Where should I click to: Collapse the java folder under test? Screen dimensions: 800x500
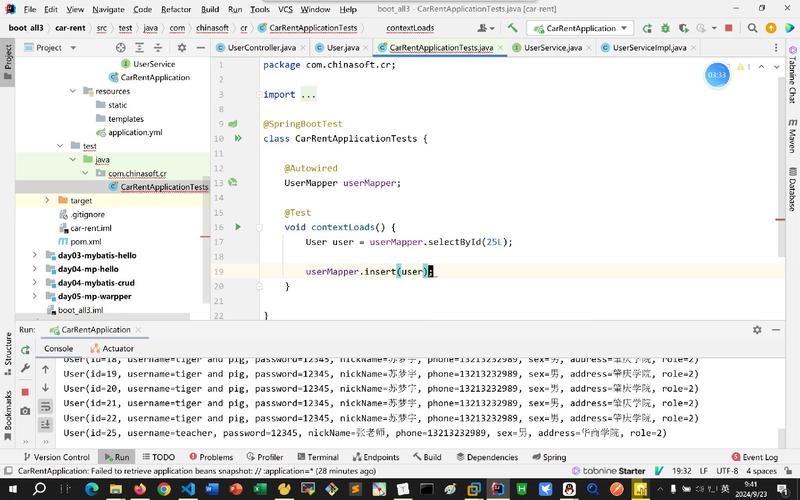coord(72,159)
